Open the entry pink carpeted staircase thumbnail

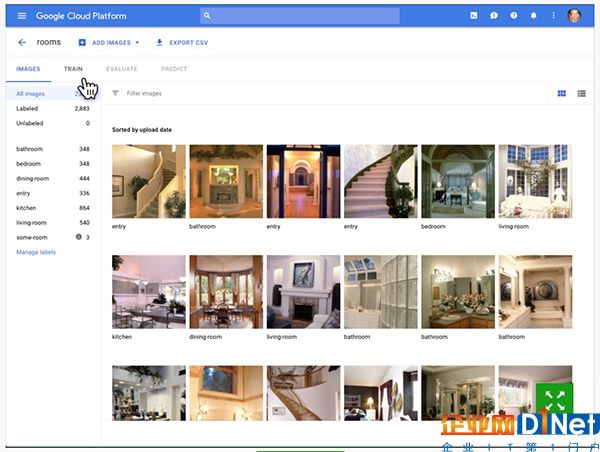[381, 181]
